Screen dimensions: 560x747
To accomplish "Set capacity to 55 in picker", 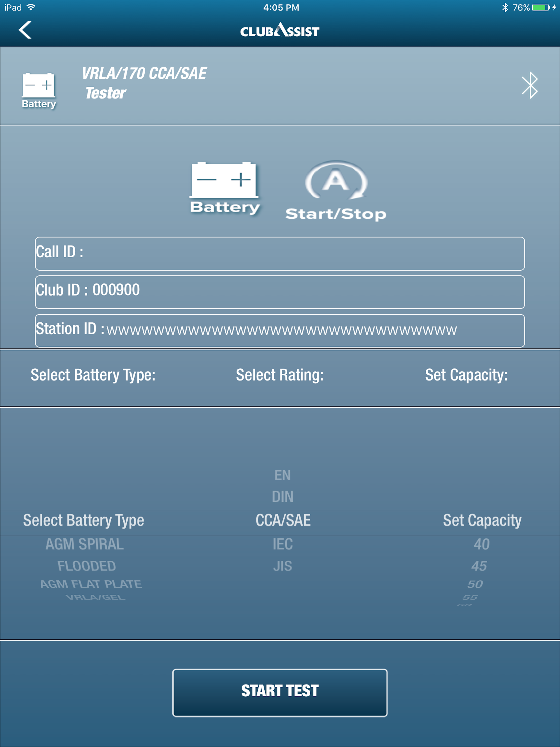I will point(470,597).
